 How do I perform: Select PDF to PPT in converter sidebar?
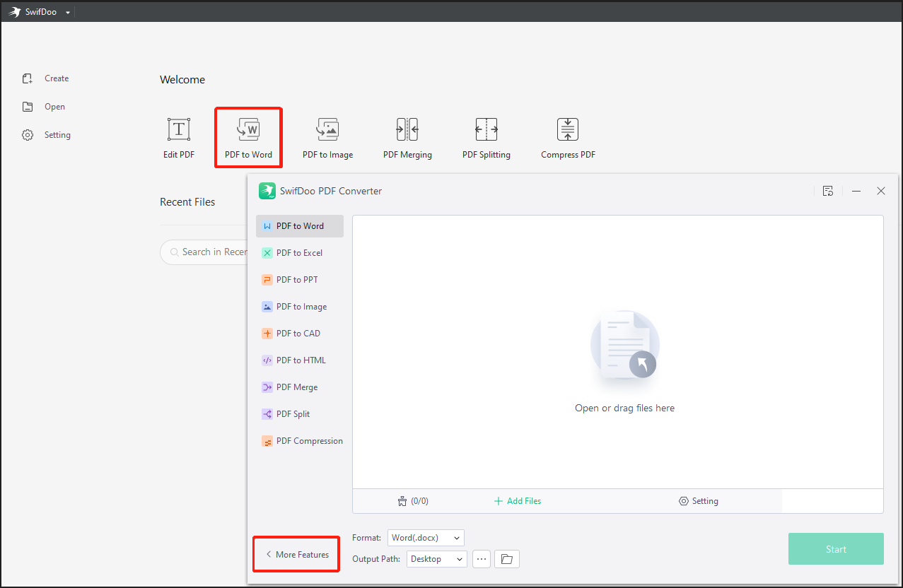[x=300, y=280]
